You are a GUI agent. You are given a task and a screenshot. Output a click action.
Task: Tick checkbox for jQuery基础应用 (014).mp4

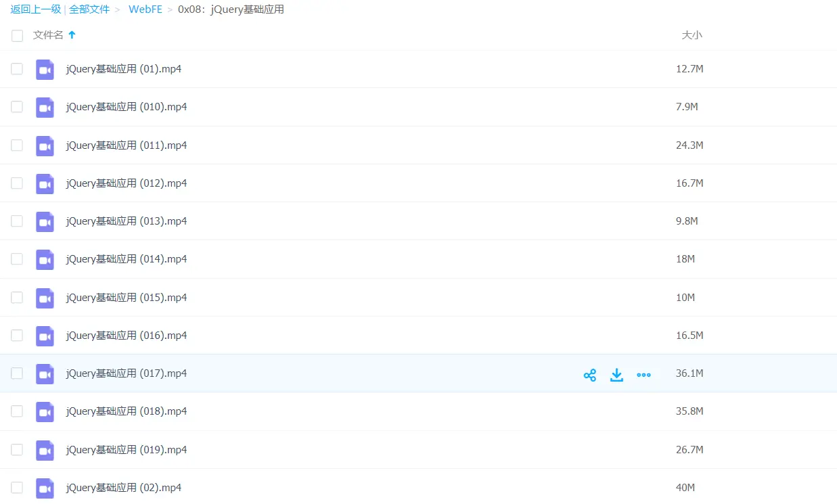point(17,259)
